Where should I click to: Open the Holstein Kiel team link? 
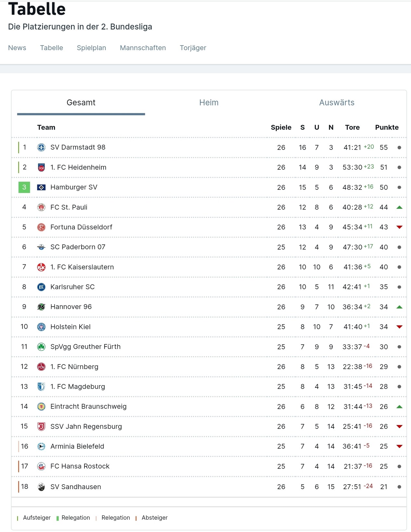[71, 327]
